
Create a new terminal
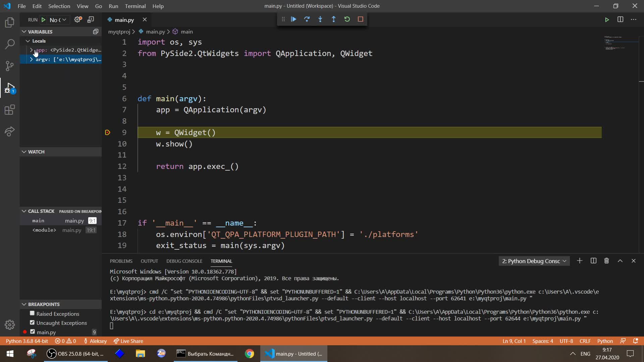pyautogui.click(x=580, y=261)
